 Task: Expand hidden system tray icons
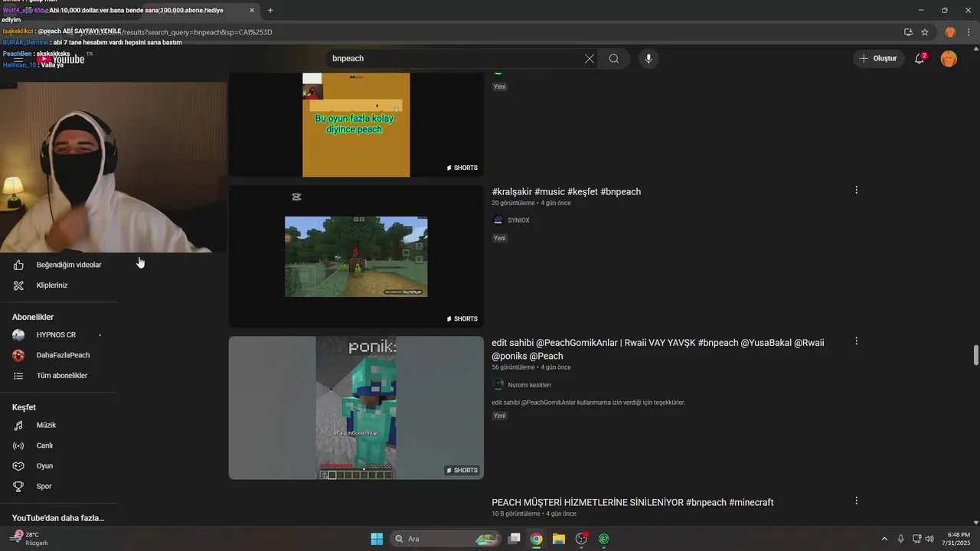pyautogui.click(x=884, y=539)
